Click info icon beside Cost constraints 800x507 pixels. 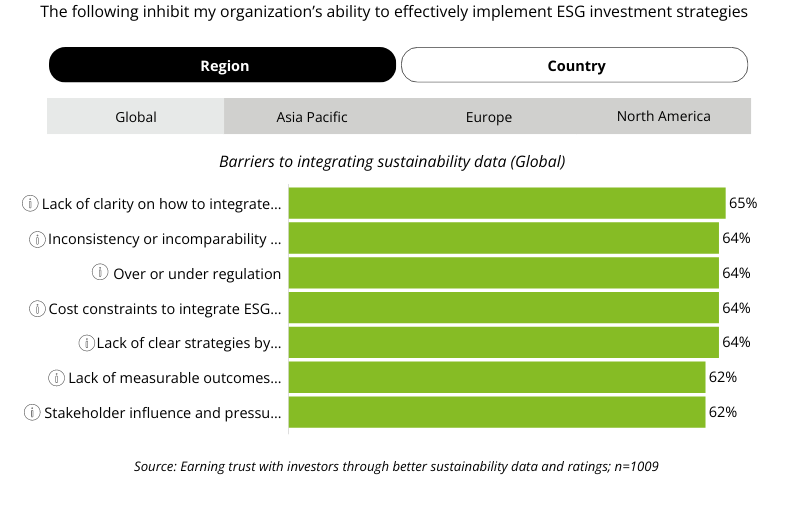pyautogui.click(x=38, y=308)
